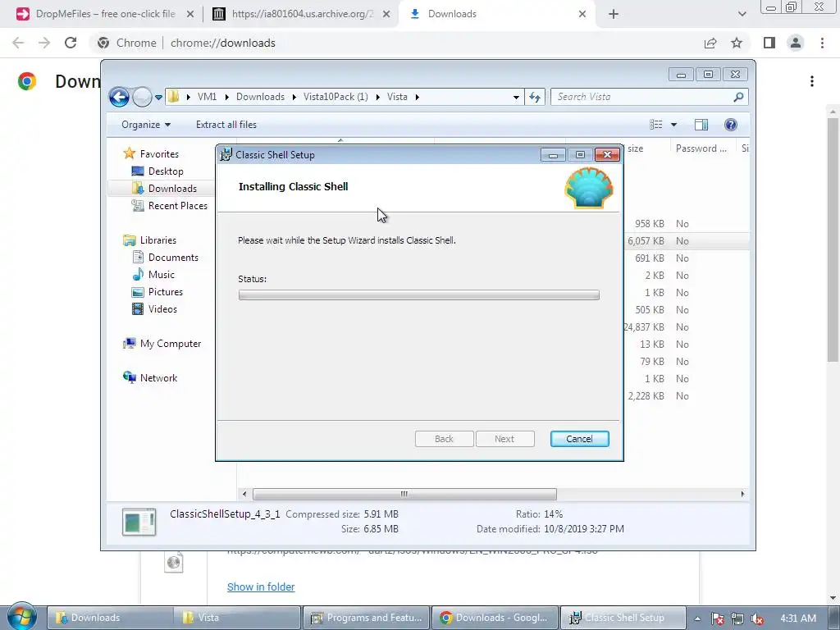Click the share page icon

(710, 43)
